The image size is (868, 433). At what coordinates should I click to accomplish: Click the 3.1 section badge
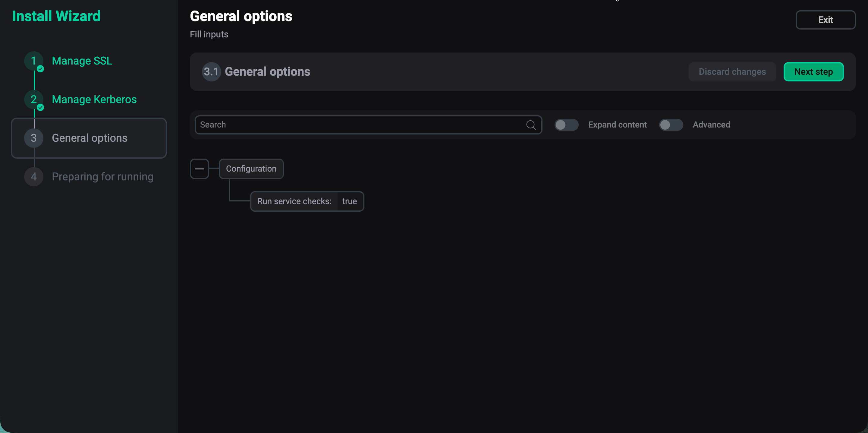click(x=211, y=71)
